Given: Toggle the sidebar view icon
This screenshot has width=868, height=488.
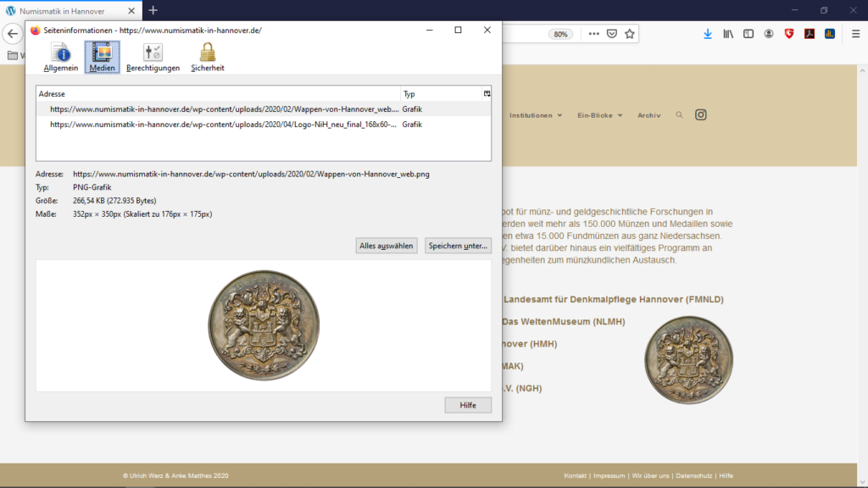Looking at the screenshot, I should pyautogui.click(x=748, y=34).
